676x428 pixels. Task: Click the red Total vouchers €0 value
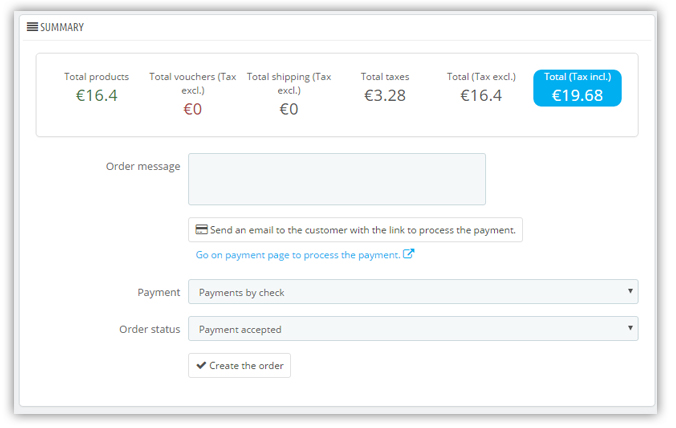tap(193, 109)
